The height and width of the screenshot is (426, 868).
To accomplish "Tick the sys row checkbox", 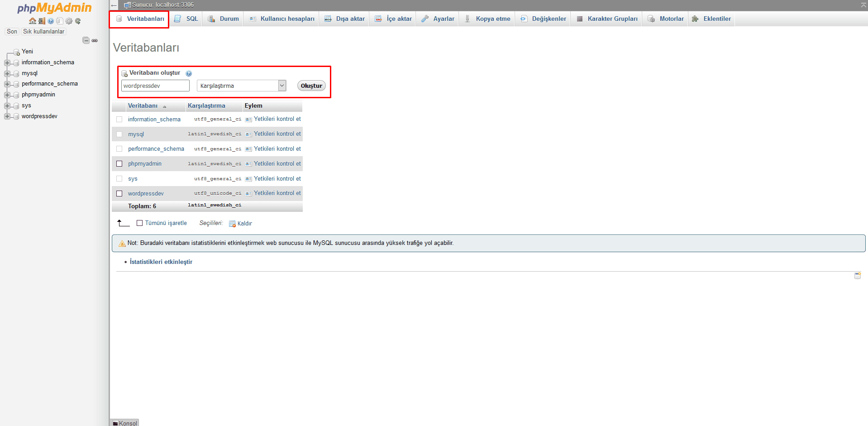I will 119,179.
